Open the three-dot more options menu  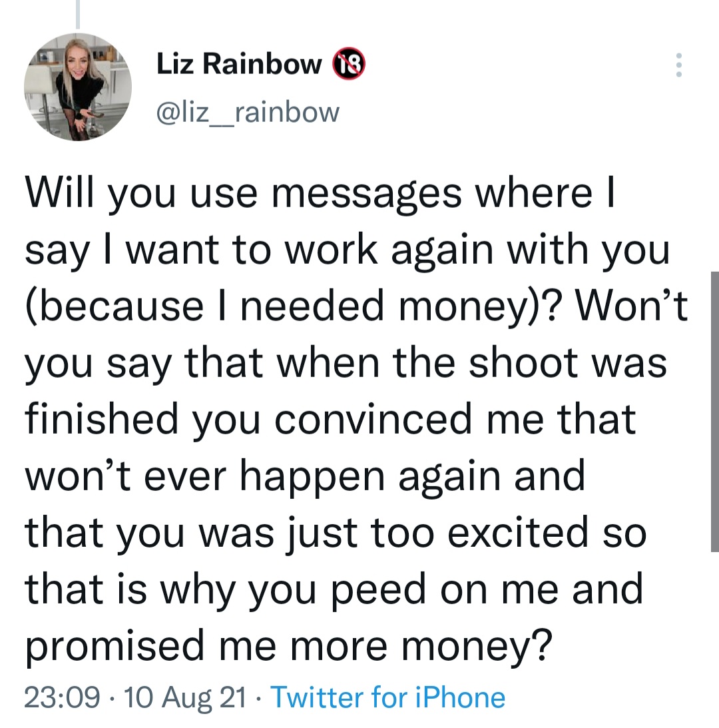coord(678,65)
